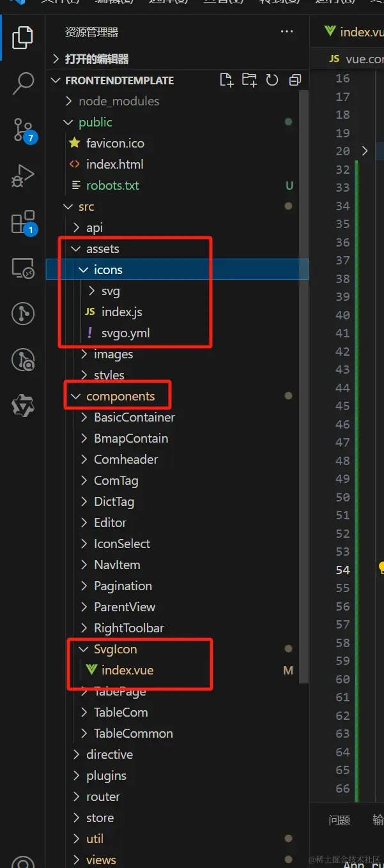Open the Remote Explorer icon
Image resolution: width=384 pixels, height=868 pixels.
[x=23, y=268]
